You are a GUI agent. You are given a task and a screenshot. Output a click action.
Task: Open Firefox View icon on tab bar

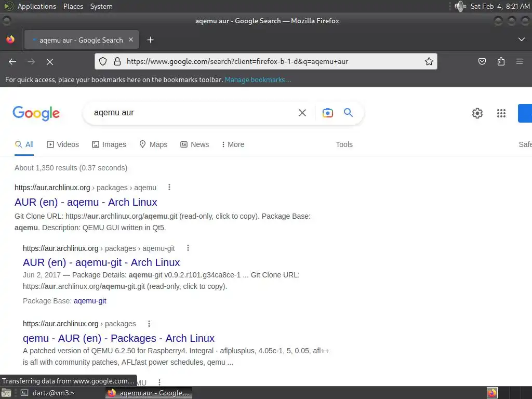[x=10, y=39]
